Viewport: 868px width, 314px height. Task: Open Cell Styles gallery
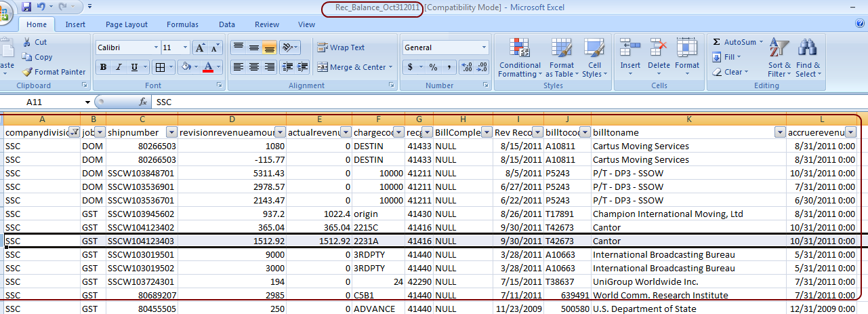point(594,58)
